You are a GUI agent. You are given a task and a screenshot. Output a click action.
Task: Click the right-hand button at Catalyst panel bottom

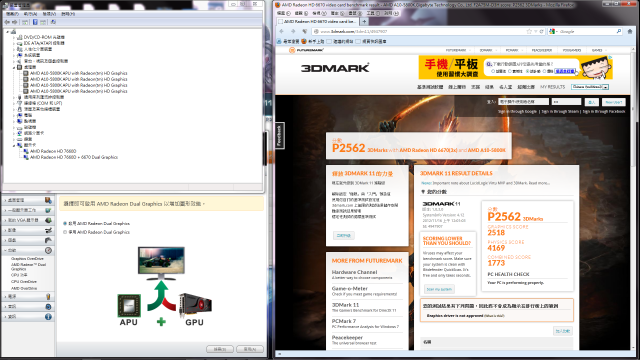(x=250, y=349)
